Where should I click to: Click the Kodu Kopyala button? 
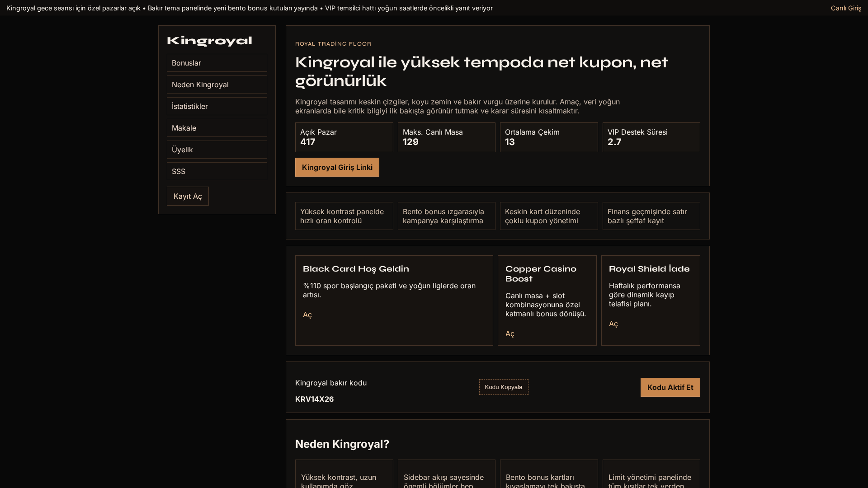tap(504, 387)
